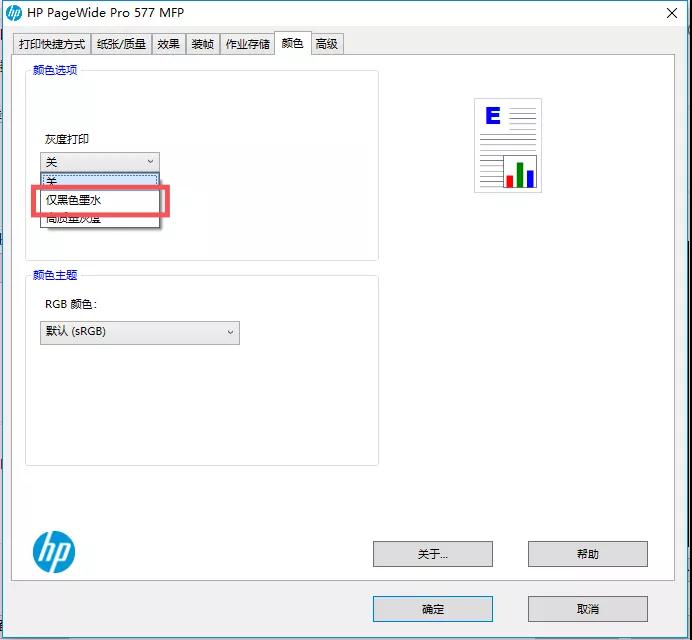
Task: Click the 关于... button
Action: [432, 553]
